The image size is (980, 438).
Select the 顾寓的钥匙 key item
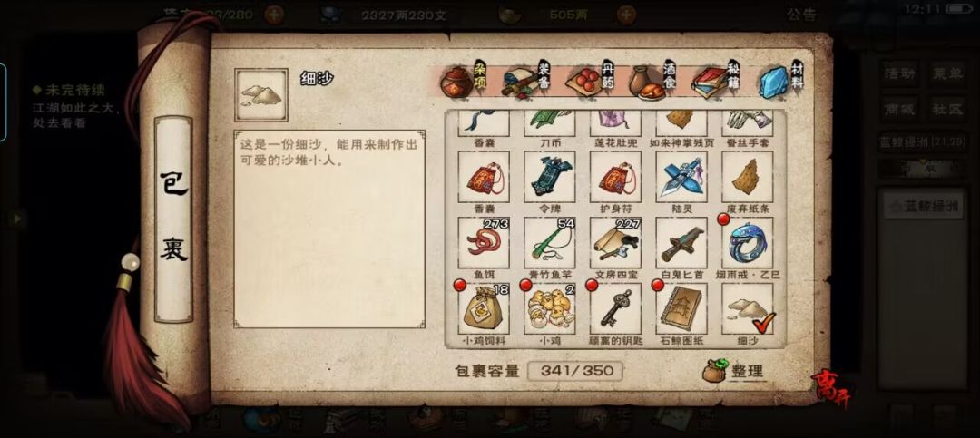[x=615, y=308]
